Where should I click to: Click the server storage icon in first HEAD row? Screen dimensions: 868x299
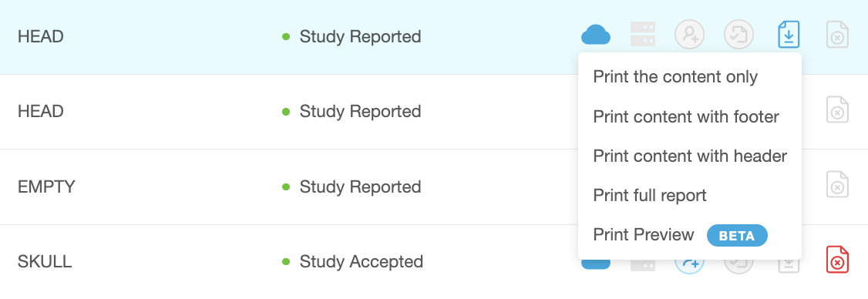tap(643, 35)
